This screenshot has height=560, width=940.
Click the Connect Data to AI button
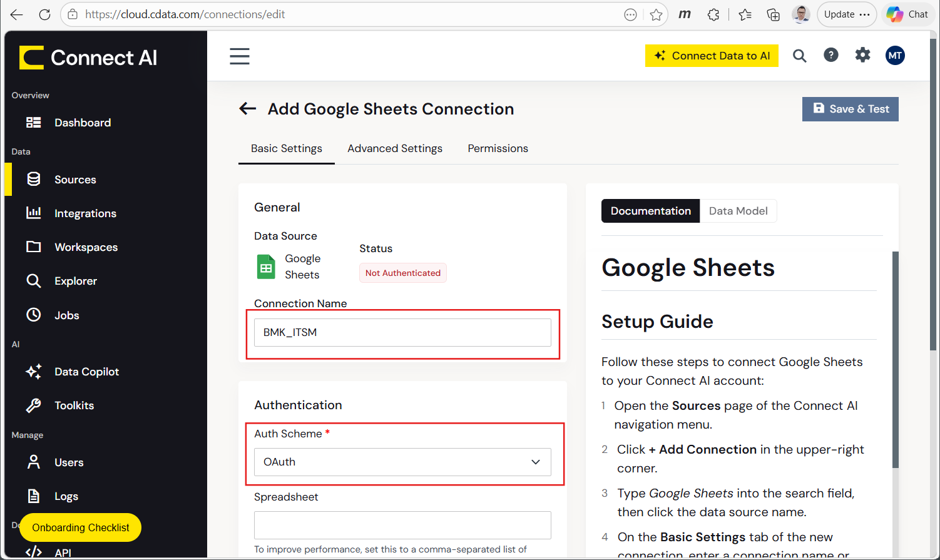(x=712, y=56)
